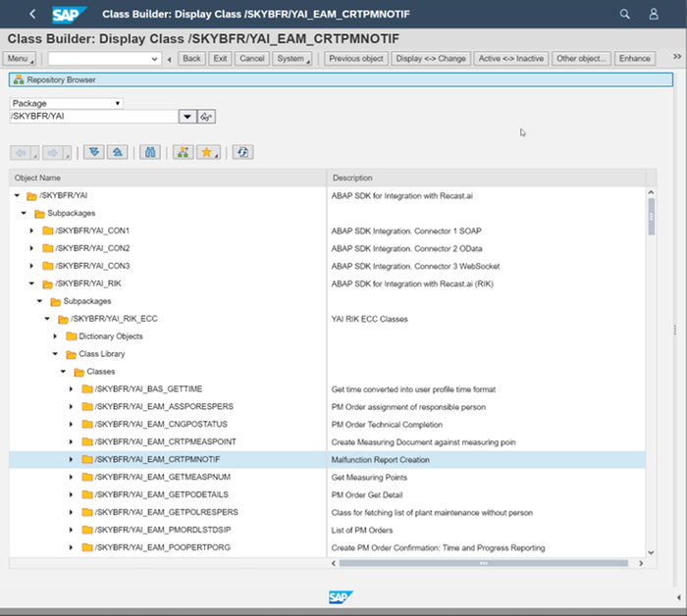
Task: Expand the Dictionary Objects node
Action: point(55,336)
